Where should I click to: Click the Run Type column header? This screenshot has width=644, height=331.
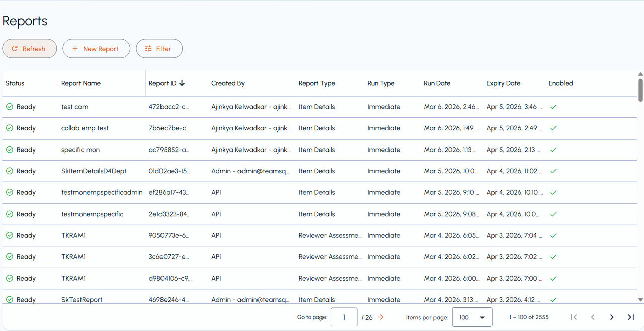pos(381,83)
